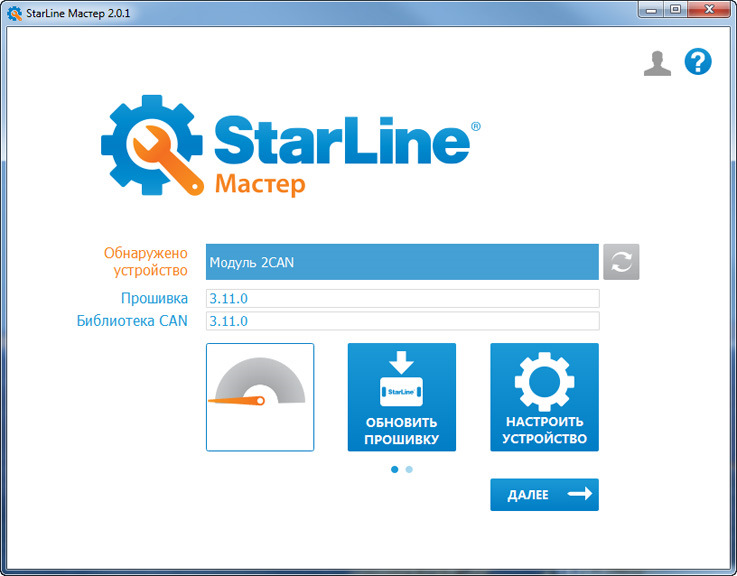Maximize the StarLine Мастер window
Image resolution: width=737 pixels, height=576 pixels.
pyautogui.click(x=675, y=10)
